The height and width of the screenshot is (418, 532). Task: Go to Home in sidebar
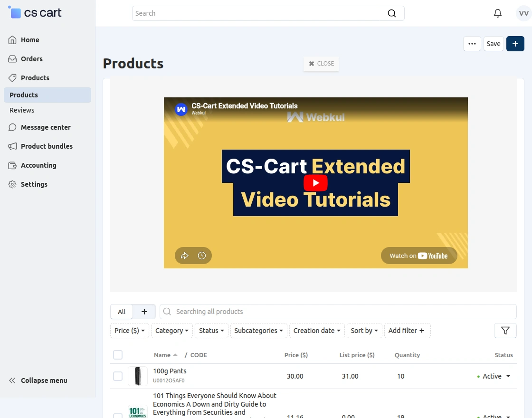point(30,40)
